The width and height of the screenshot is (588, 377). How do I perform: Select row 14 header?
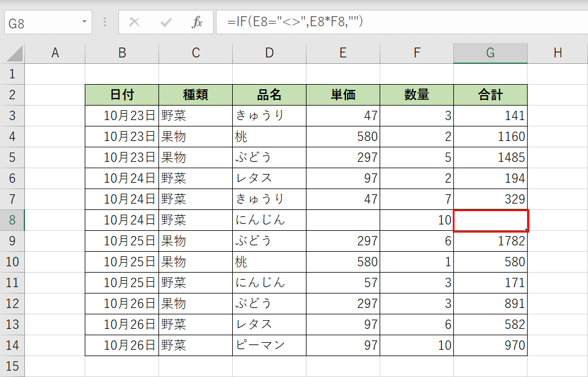pyautogui.click(x=13, y=345)
